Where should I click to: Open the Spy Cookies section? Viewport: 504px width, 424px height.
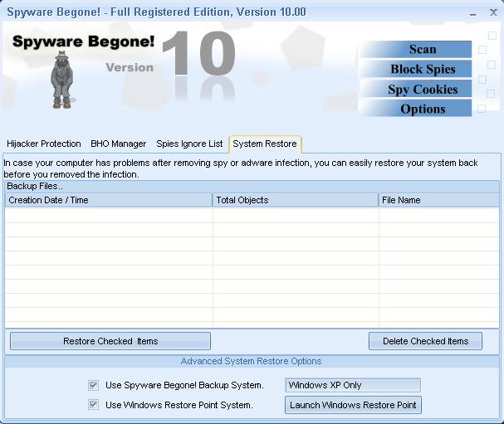(x=416, y=89)
